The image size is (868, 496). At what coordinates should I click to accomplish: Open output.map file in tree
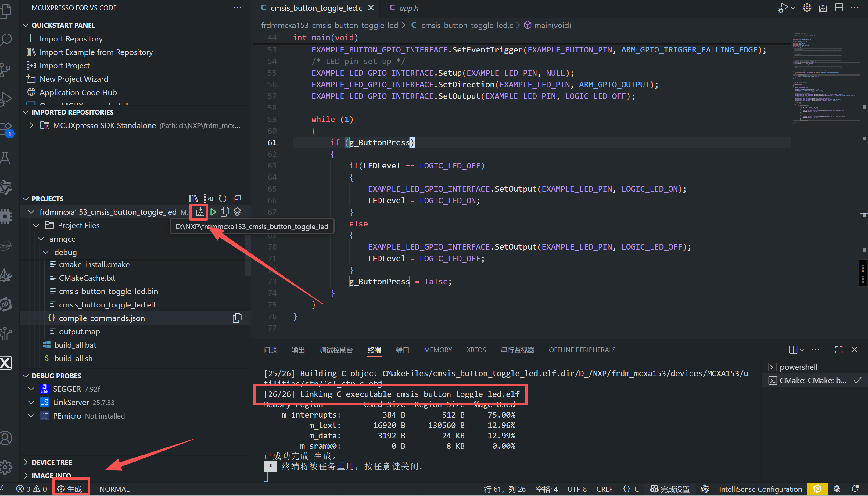[x=79, y=332]
